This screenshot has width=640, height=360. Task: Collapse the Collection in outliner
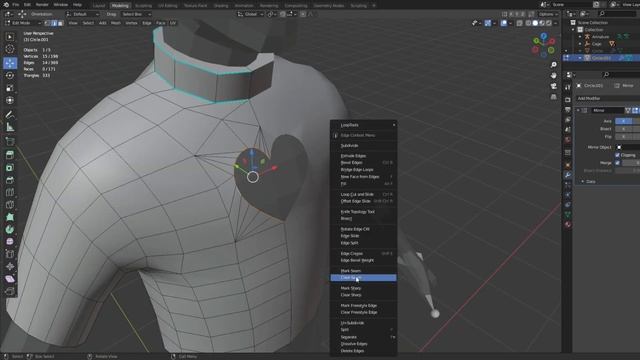pyautogui.click(x=573, y=30)
